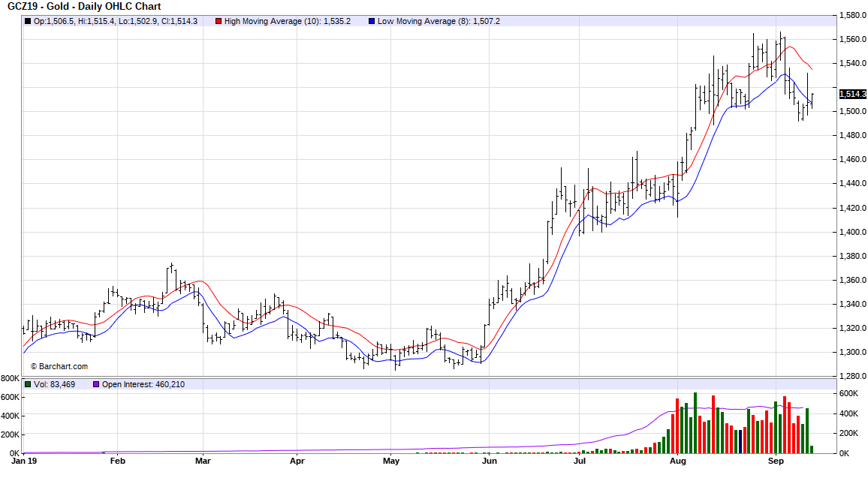The image size is (868, 484).
Task: Click the 1,580 price axis label
Action: tap(853, 15)
